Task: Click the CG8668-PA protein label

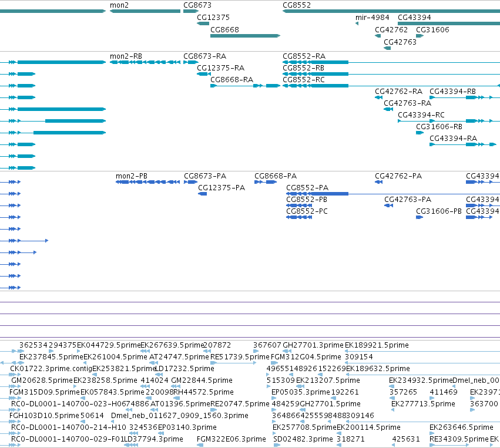Action: tap(276, 176)
